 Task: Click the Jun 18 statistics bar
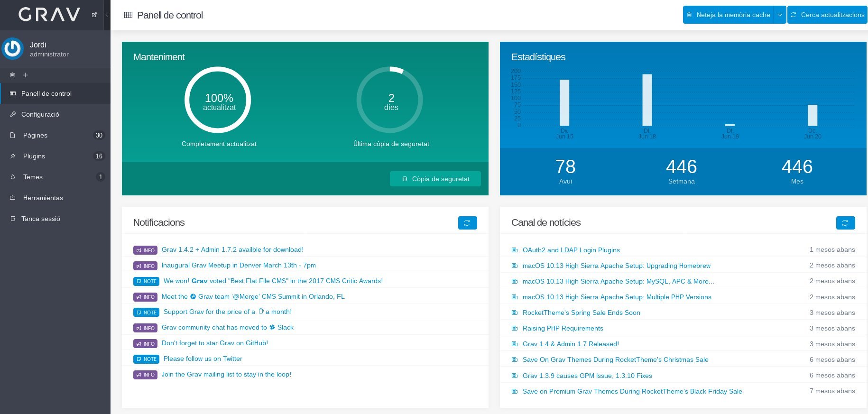[x=647, y=100]
